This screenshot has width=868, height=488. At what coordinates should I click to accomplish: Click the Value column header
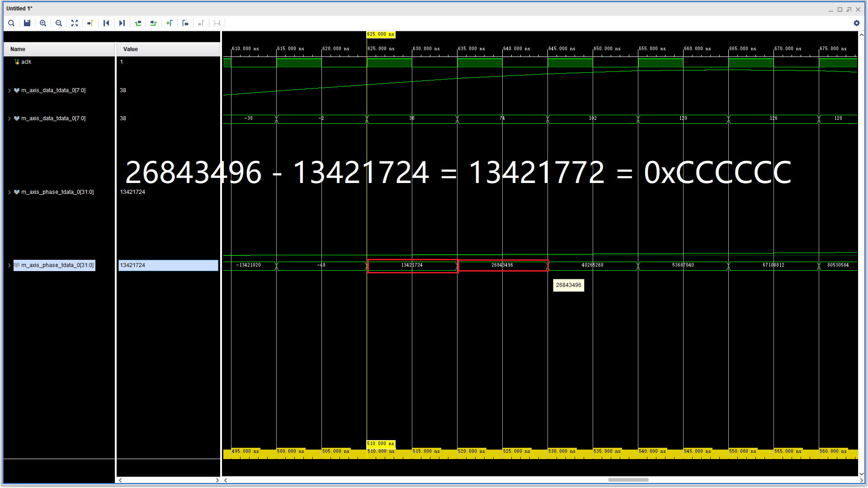pyautogui.click(x=130, y=49)
